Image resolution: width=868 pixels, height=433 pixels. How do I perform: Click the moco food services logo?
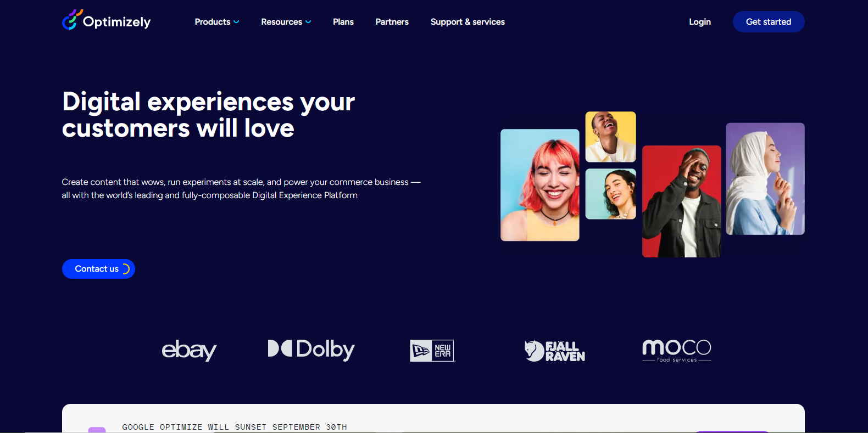point(677,350)
